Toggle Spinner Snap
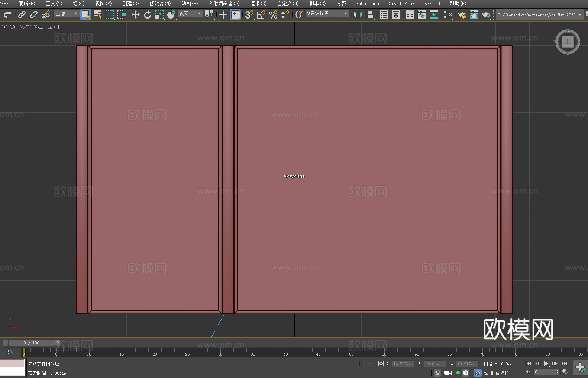Image resolution: width=588 pixels, height=378 pixels. click(x=285, y=15)
